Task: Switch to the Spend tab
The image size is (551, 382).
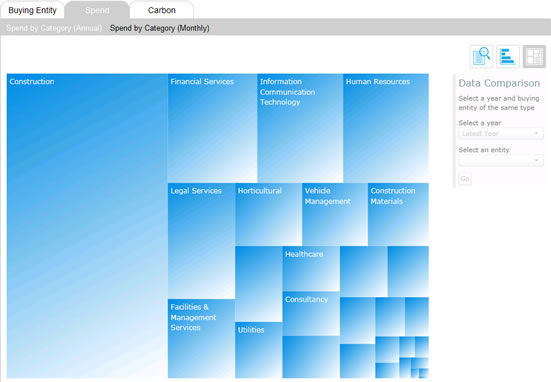Action: 97,10
